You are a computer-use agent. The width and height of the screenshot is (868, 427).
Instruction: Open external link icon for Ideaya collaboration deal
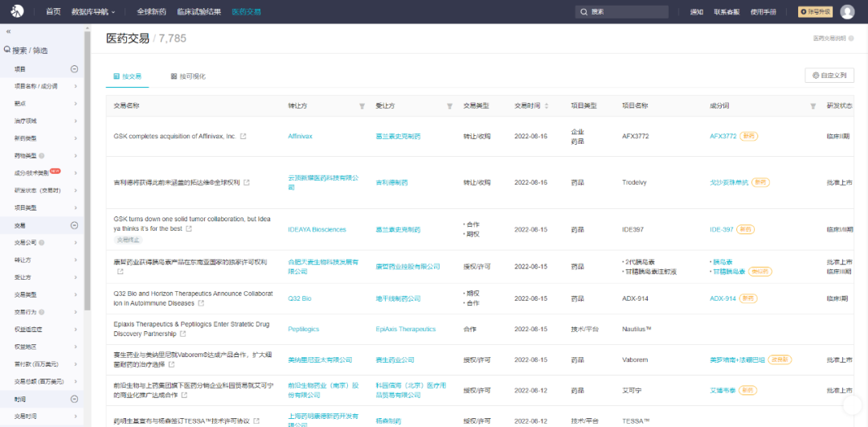189,228
